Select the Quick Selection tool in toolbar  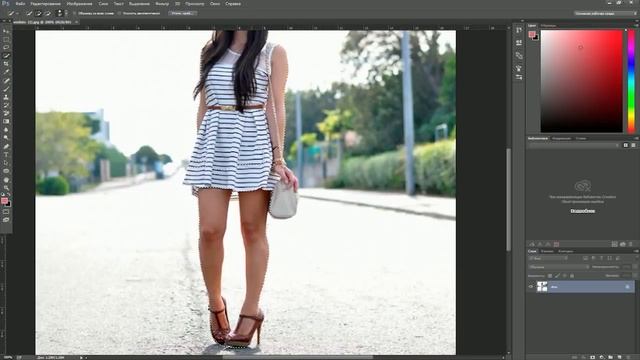6,56
